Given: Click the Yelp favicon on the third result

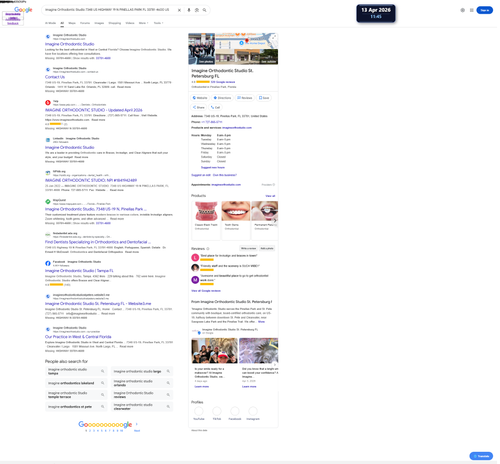Looking at the screenshot, I should [48, 103].
